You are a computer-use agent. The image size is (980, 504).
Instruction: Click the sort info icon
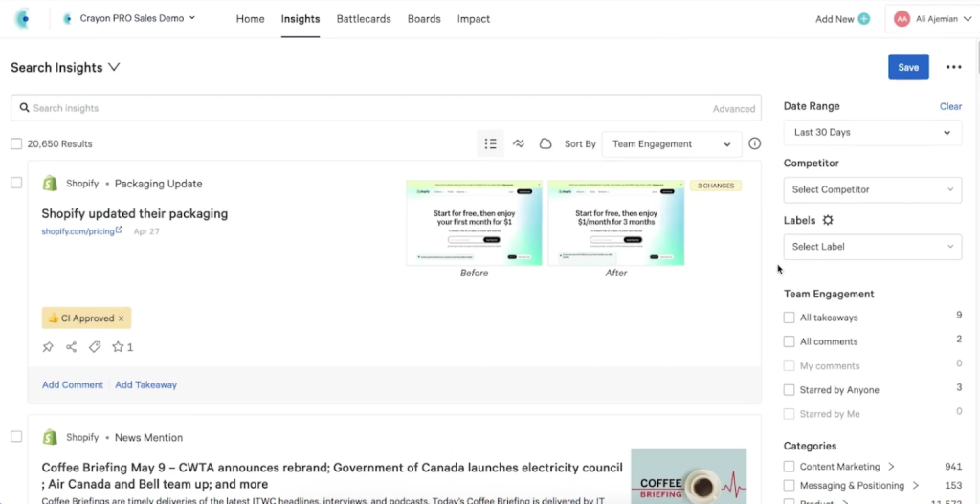[x=754, y=144]
